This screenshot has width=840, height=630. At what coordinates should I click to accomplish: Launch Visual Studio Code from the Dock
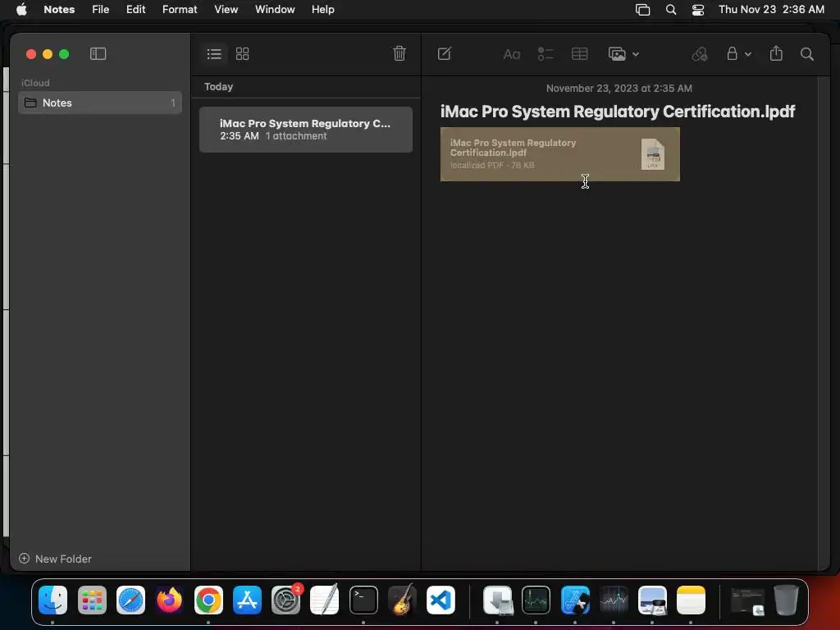click(x=441, y=600)
